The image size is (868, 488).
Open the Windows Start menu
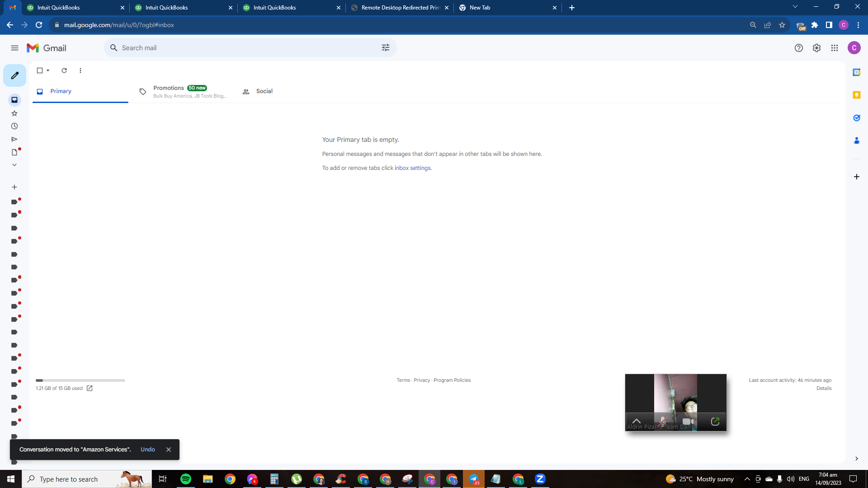click(x=11, y=479)
